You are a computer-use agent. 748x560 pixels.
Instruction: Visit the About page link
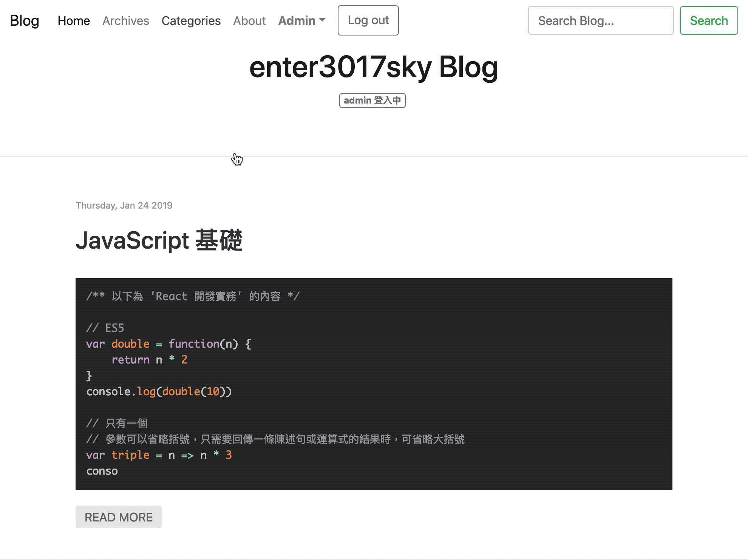pyautogui.click(x=249, y=21)
